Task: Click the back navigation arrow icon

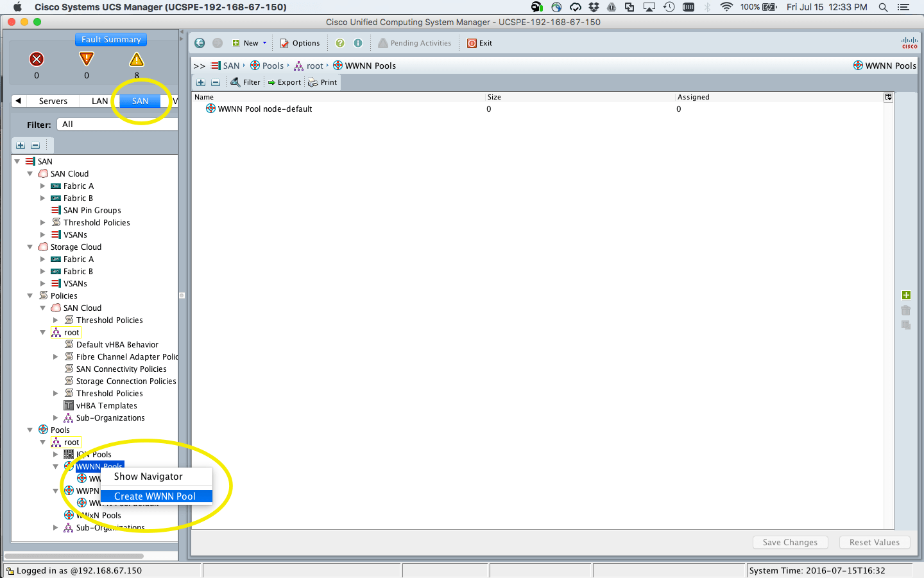Action: [200, 43]
